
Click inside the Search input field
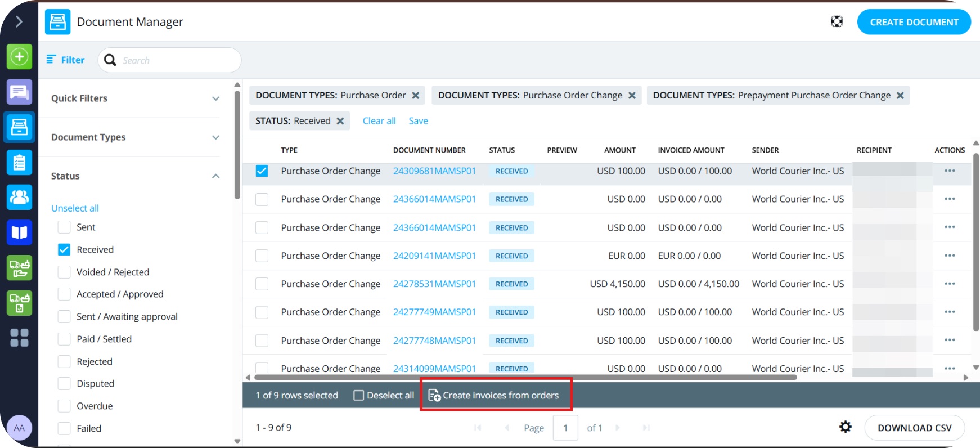pyautogui.click(x=177, y=60)
